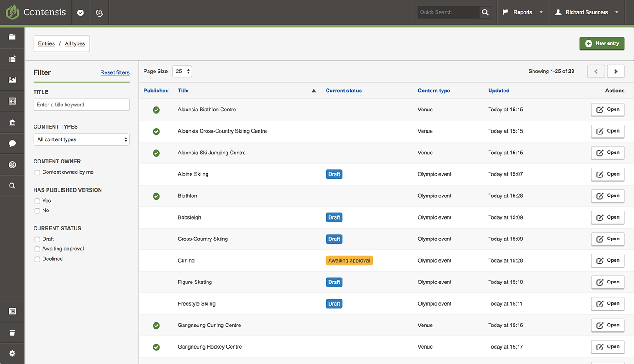The height and width of the screenshot is (364, 634).
Task: Sort by the Published column header
Action: 156,91
